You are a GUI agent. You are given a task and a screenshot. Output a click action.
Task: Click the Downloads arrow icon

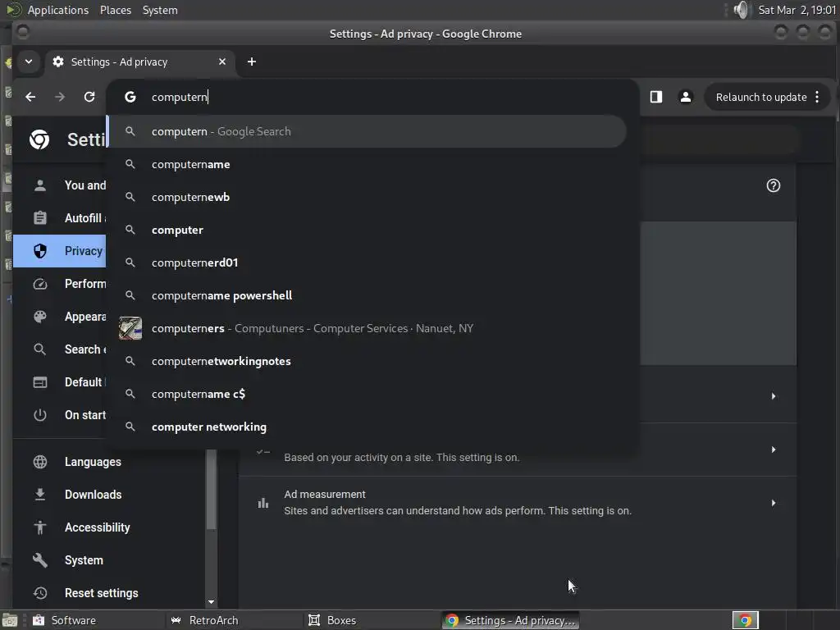click(40, 495)
